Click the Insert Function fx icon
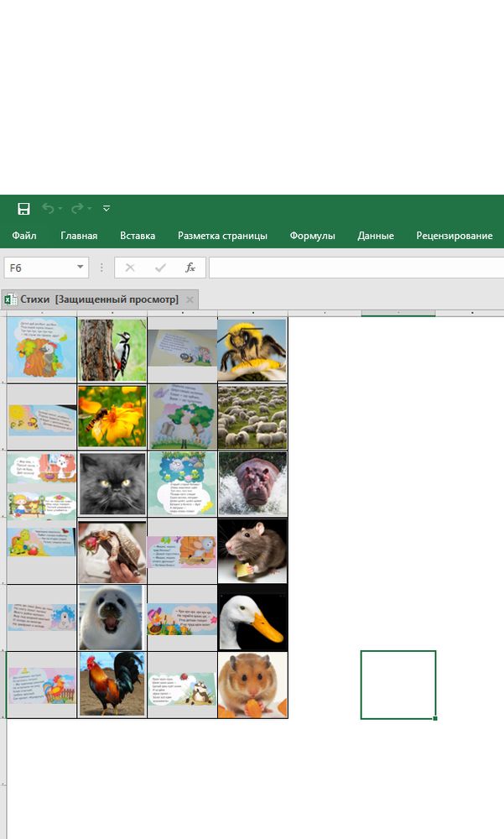 click(x=190, y=268)
